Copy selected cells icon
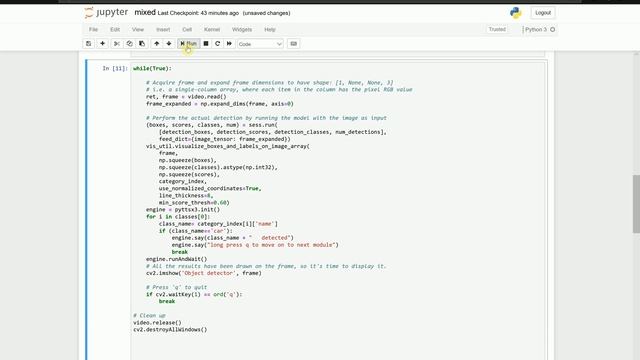Image resolution: width=640 pixels, height=360 pixels. [x=129, y=44]
